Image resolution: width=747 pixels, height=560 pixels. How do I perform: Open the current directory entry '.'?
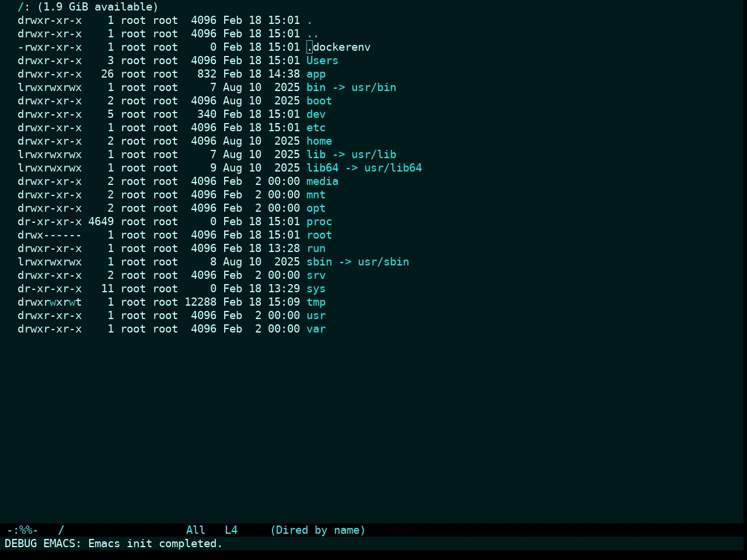point(309,20)
